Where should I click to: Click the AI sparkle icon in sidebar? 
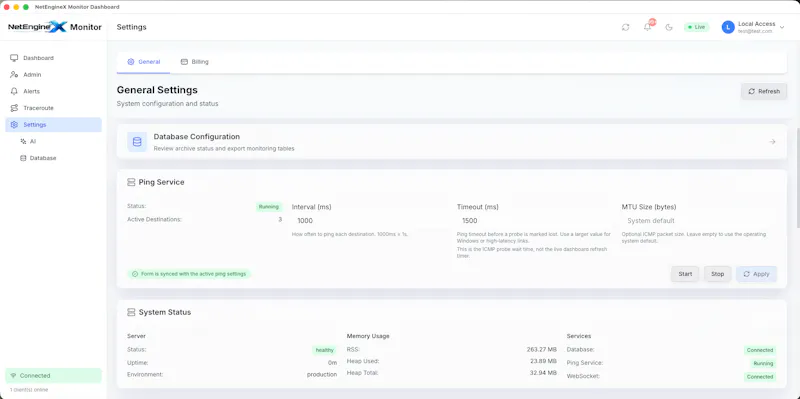tap(23, 141)
